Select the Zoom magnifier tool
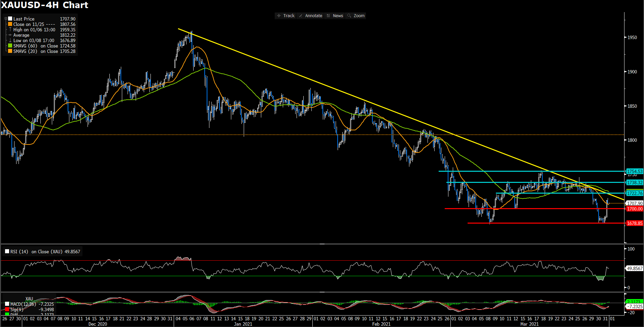Screen dimensions: 644x327 pos(356,16)
